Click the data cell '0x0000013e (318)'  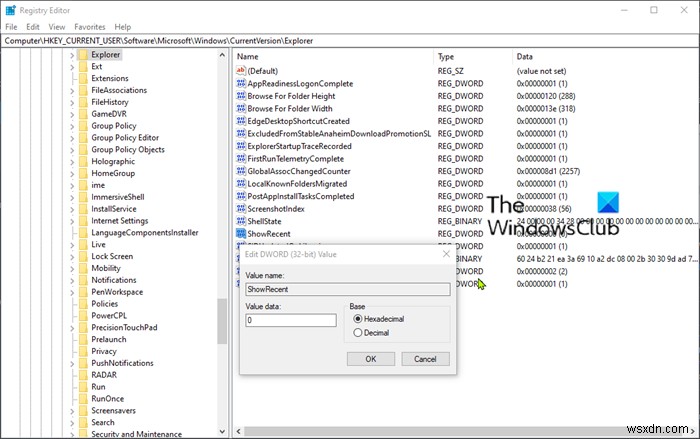click(546, 109)
